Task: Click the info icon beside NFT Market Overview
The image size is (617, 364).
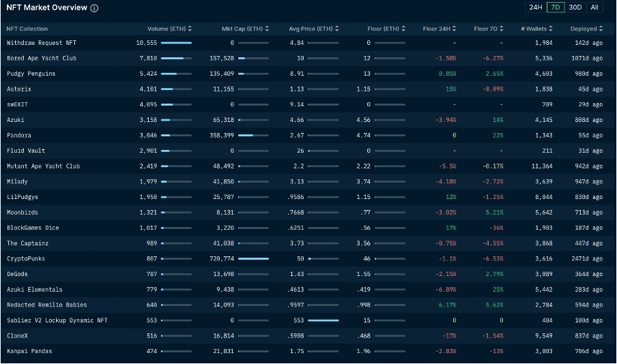Action: 94,8
